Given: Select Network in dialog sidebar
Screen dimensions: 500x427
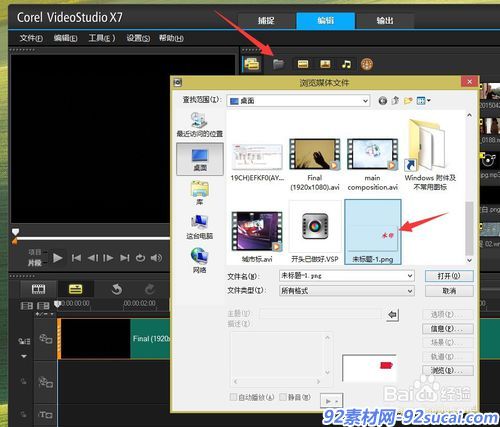Looking at the screenshot, I should (199, 260).
